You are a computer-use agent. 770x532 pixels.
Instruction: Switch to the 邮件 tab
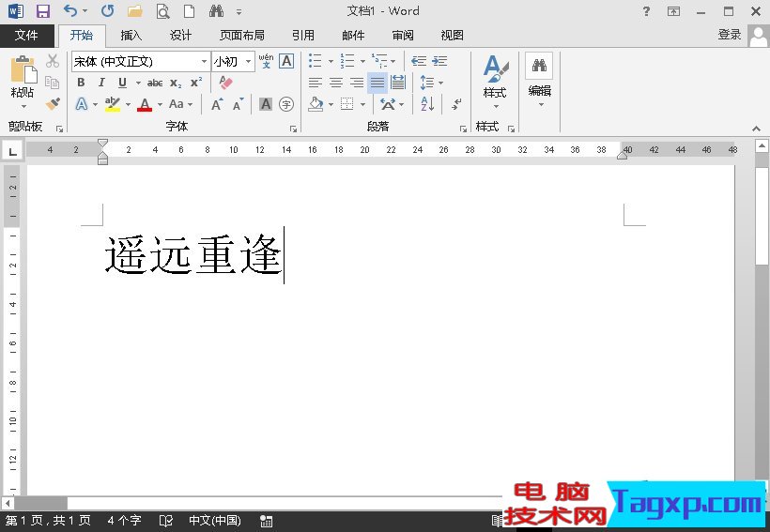point(353,35)
